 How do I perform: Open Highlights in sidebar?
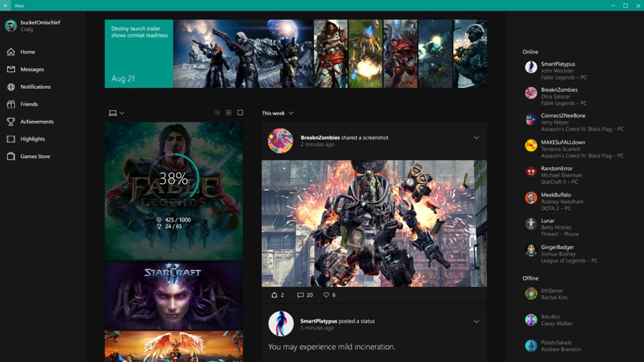[33, 139]
